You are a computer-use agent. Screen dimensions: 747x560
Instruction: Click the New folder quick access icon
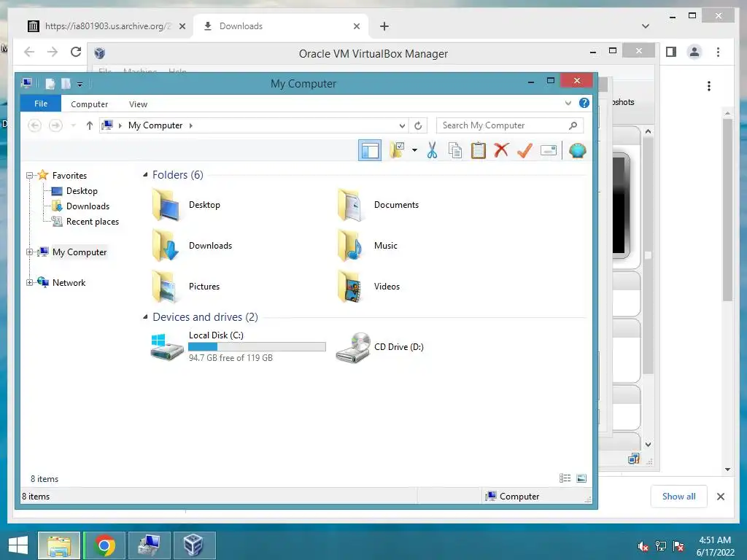pyautogui.click(x=66, y=84)
